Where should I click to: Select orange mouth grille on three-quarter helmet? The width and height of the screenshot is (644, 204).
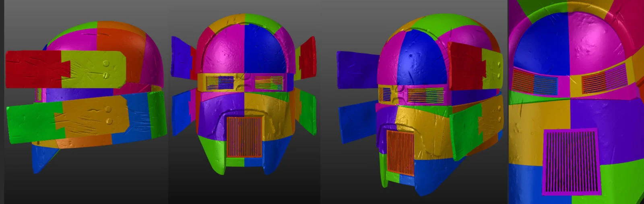click(x=400, y=152)
